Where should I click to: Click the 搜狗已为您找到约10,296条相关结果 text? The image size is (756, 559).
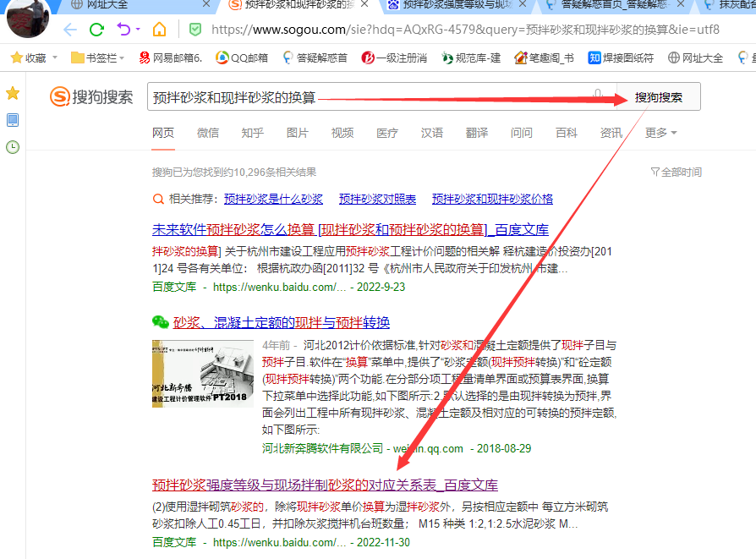234,173
